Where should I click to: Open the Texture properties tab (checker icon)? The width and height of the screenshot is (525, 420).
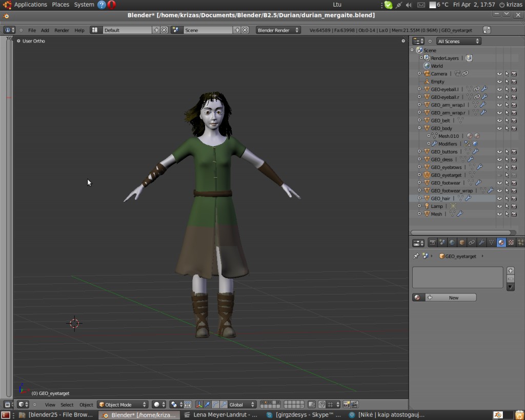coord(511,242)
